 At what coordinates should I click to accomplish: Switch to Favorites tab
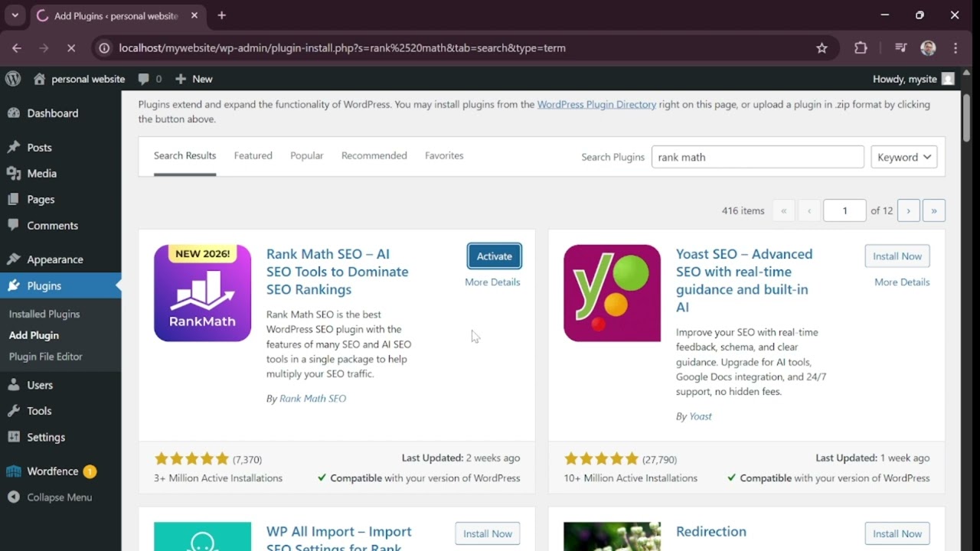coord(444,156)
